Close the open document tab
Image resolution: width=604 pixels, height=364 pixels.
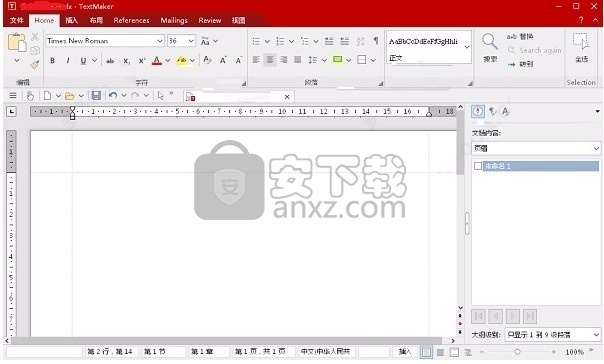tap(287, 97)
